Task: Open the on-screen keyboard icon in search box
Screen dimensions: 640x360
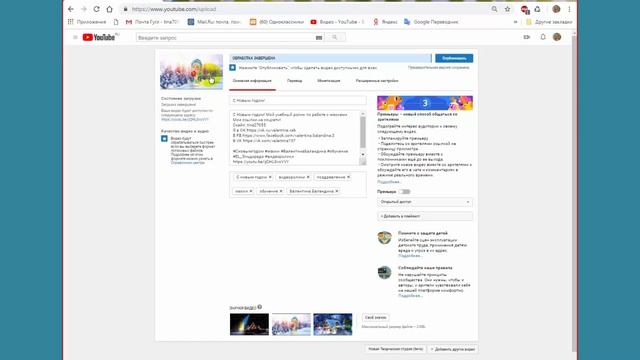Action: [x=319, y=38]
